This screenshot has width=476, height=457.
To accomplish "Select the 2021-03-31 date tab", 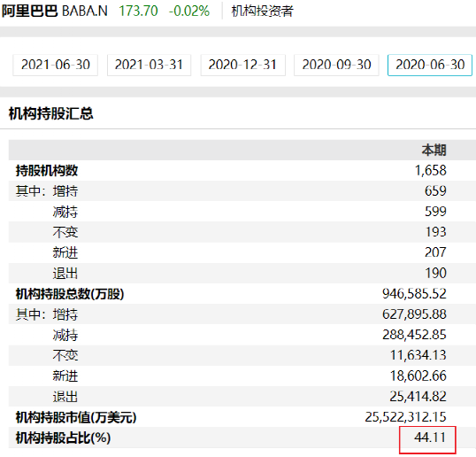I will pyautogui.click(x=149, y=65).
